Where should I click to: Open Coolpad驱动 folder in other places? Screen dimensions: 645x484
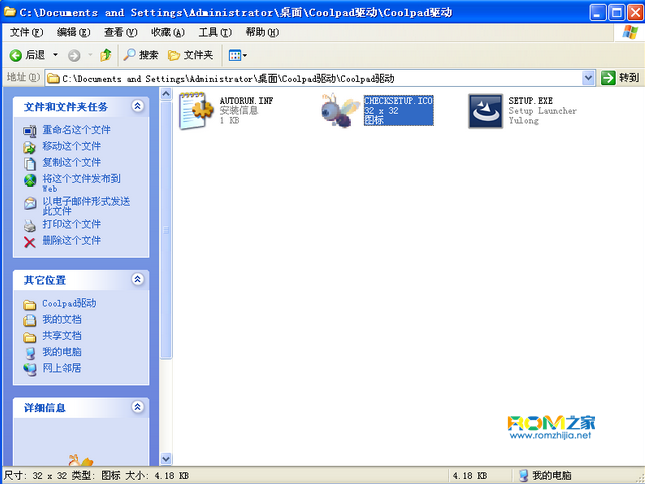pyautogui.click(x=69, y=303)
